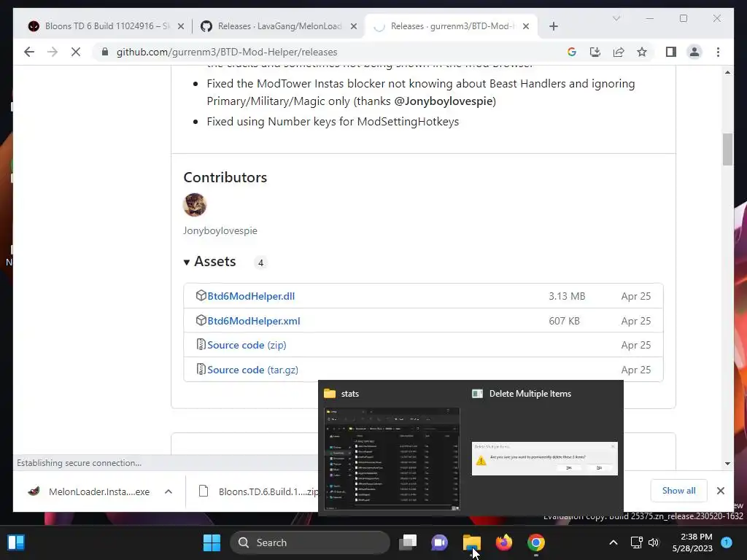Open Task View on taskbar
This screenshot has width=747, height=560.
tap(408, 542)
